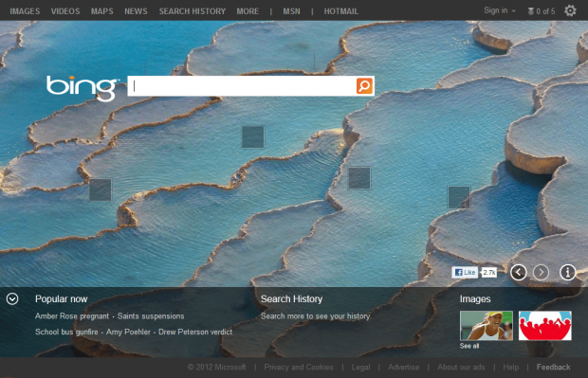Show next homepage image arrow
The image size is (588, 378).
pyautogui.click(x=541, y=272)
